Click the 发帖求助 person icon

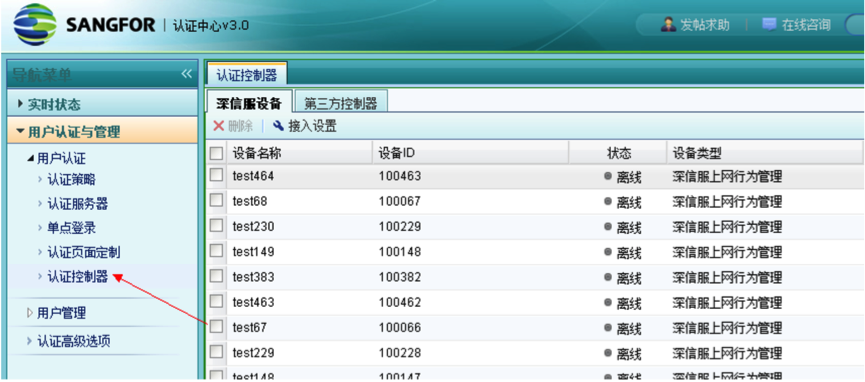coord(669,25)
